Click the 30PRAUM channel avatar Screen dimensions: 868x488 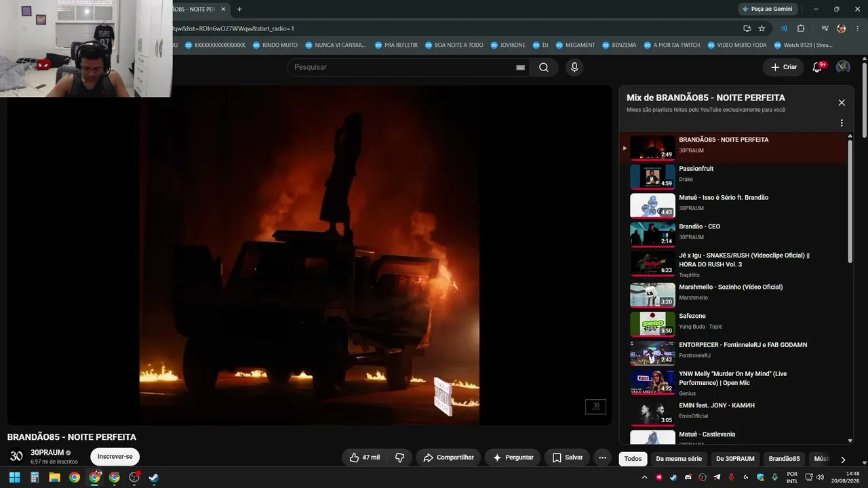pyautogui.click(x=16, y=456)
